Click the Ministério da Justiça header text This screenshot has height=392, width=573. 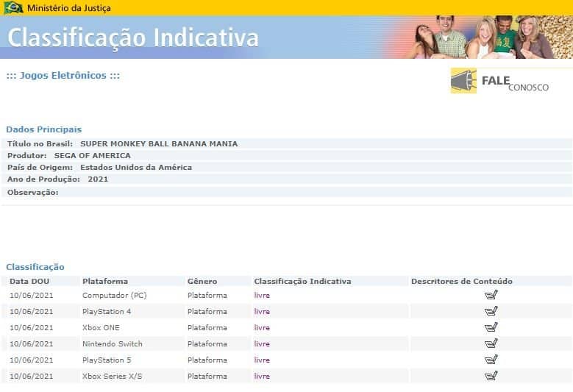pyautogui.click(x=69, y=7)
